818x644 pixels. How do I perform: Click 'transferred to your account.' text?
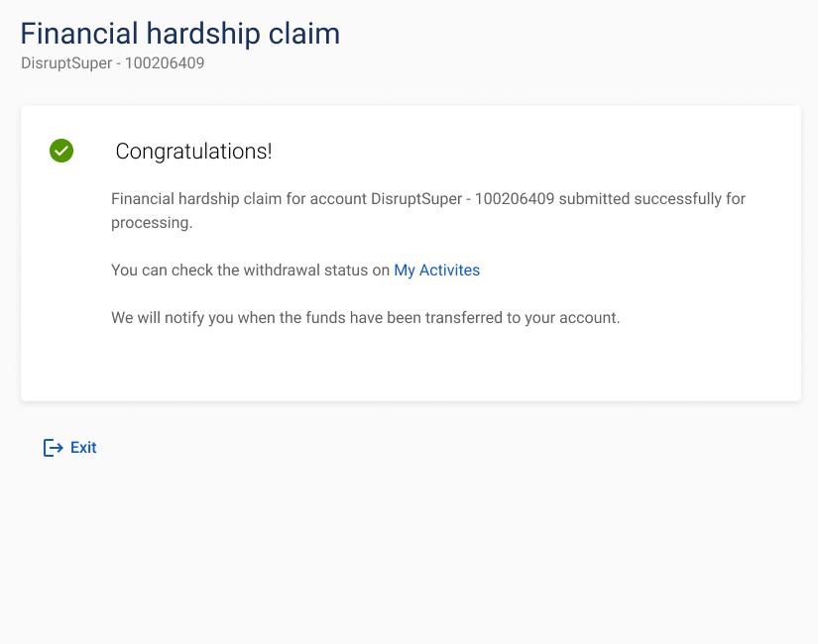click(523, 318)
